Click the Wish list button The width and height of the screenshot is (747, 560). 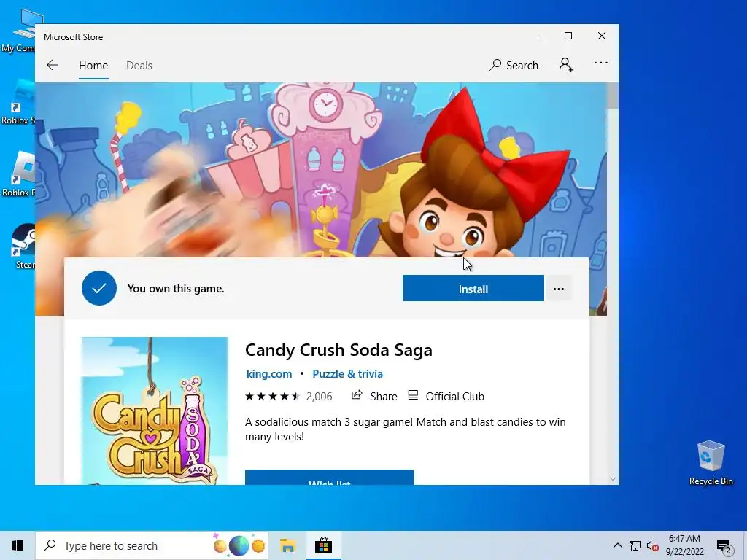[x=330, y=477]
